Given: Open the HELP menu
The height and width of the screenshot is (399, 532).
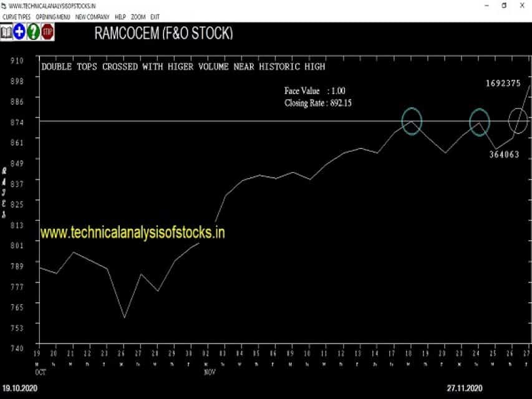Looking at the screenshot, I should point(120,17).
